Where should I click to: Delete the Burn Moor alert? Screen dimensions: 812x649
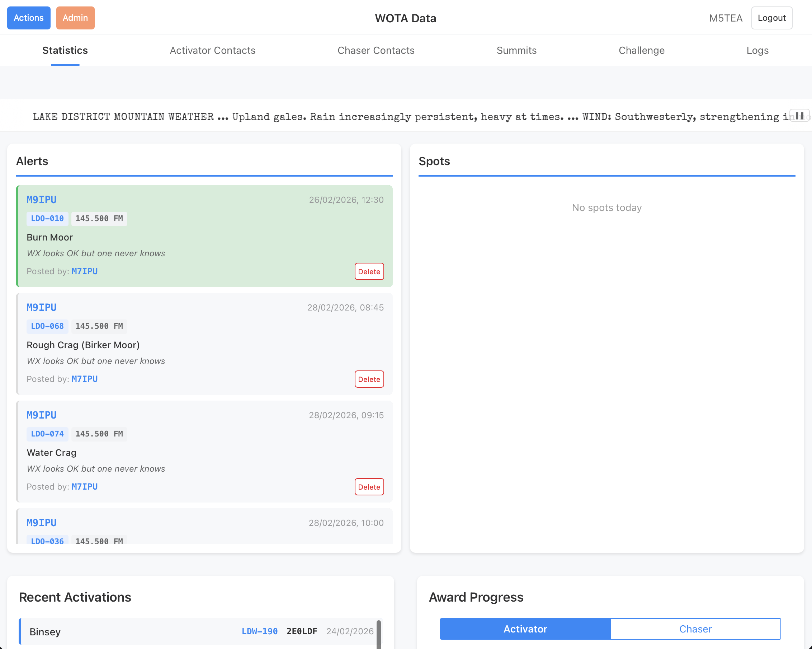369,271
